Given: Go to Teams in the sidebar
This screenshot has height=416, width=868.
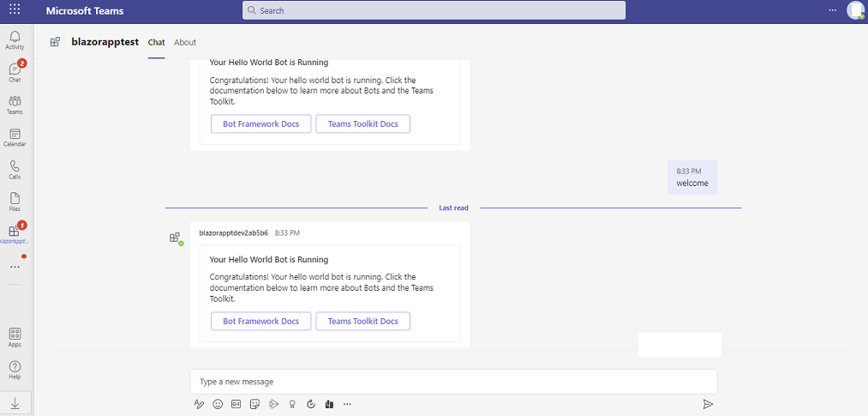Looking at the screenshot, I should [x=15, y=105].
